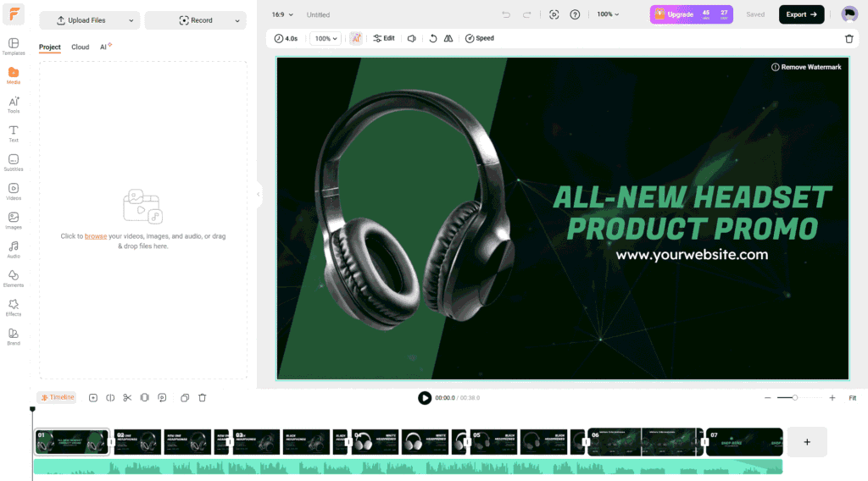Click the screenshot capture icon in the header
The width and height of the screenshot is (868, 481).
pos(554,15)
